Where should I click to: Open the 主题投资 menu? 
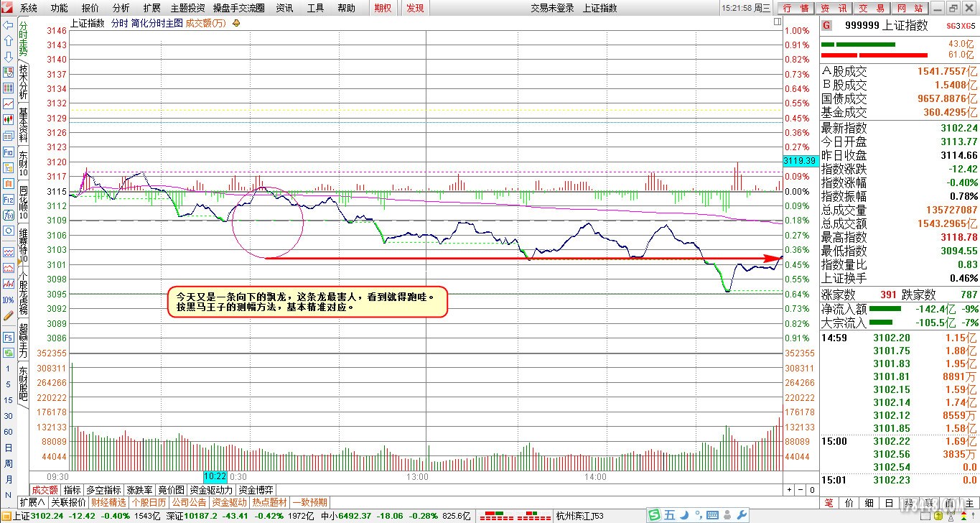(187, 8)
